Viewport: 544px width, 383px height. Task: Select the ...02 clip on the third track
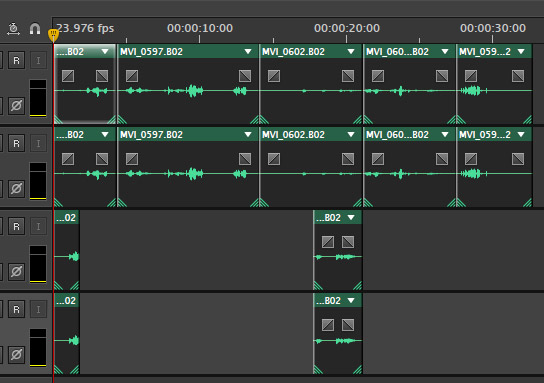point(67,250)
